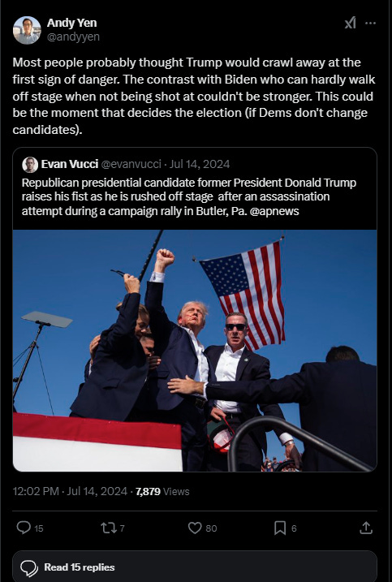
Task: Open Evan Vucci's name in the quoted post
Action: click(x=70, y=164)
